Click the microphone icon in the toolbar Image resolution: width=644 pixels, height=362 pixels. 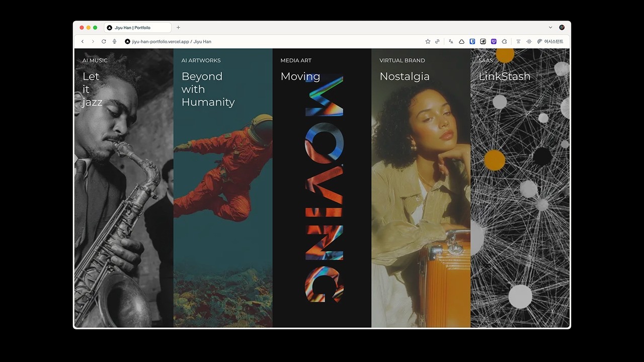pyautogui.click(x=115, y=42)
